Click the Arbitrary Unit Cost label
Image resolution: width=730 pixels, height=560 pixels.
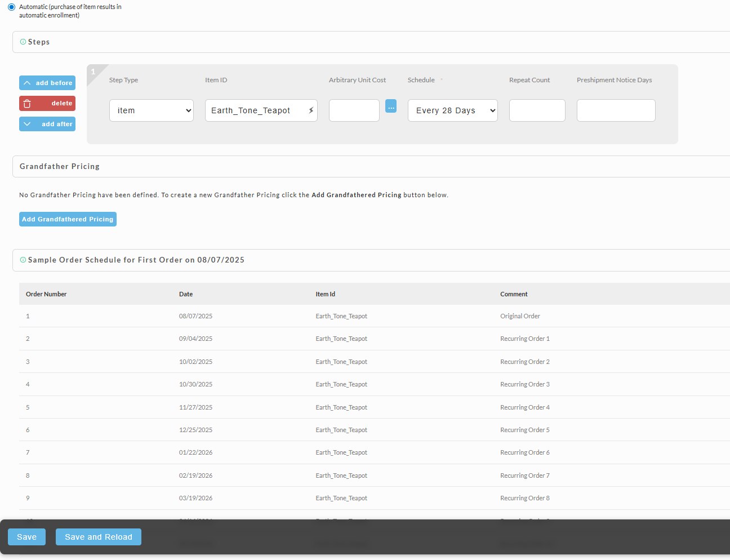click(x=357, y=80)
